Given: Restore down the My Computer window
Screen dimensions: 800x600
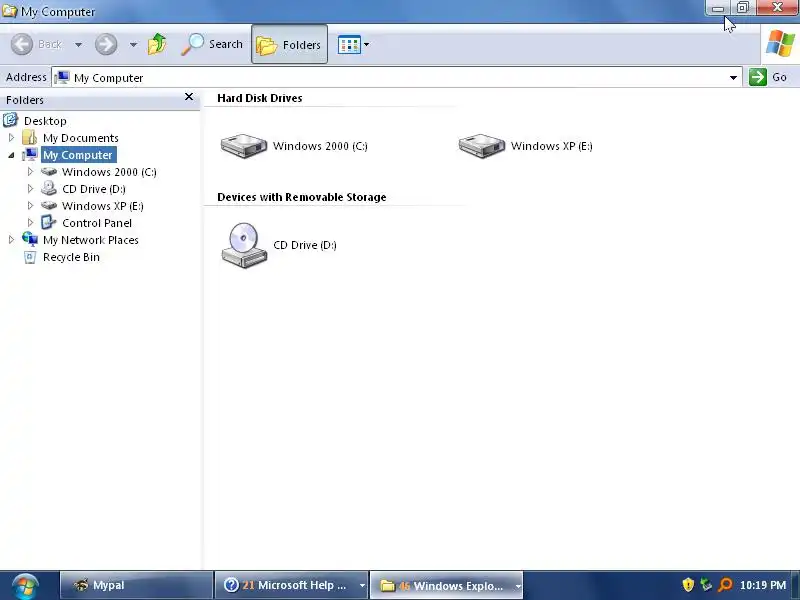Looking at the screenshot, I should click(x=743, y=8).
